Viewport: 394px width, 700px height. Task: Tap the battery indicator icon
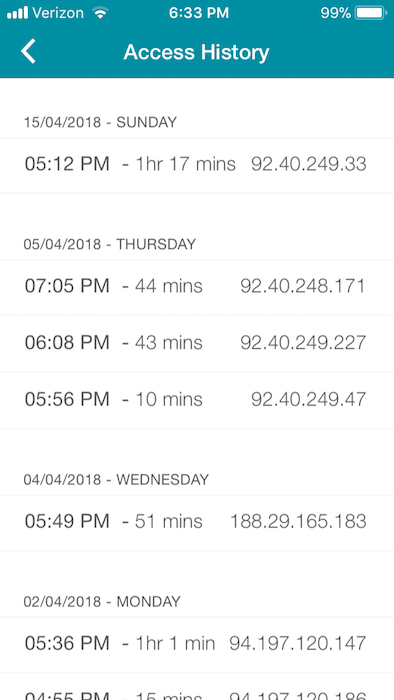tap(371, 13)
